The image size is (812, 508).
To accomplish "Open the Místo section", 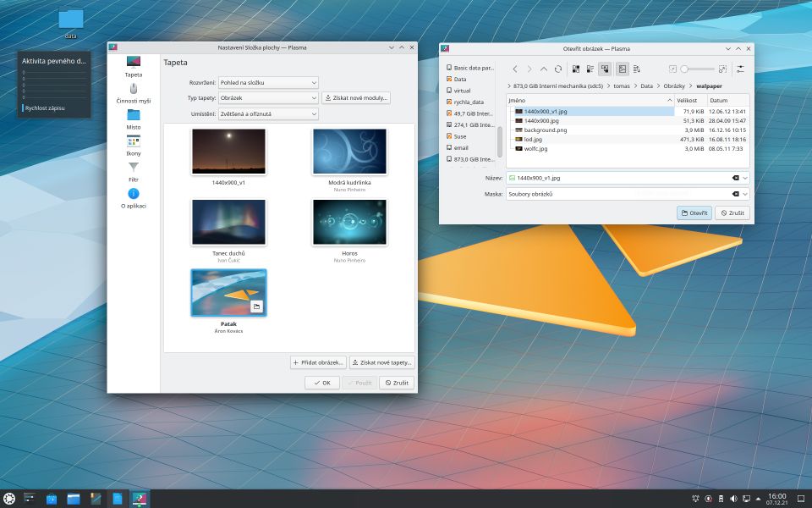I will click(x=134, y=119).
